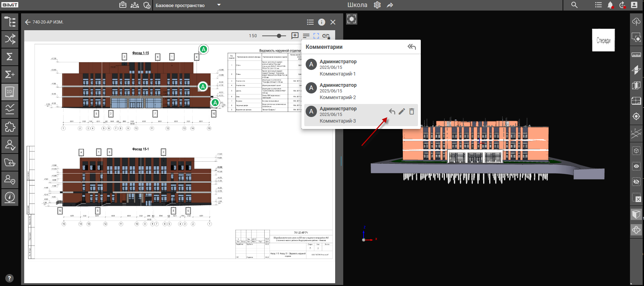Toggle the crossed-out eye hide elements tool

636,182
